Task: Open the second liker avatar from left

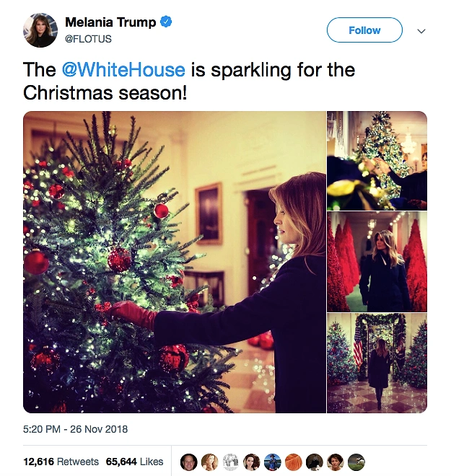Action: [x=209, y=462]
